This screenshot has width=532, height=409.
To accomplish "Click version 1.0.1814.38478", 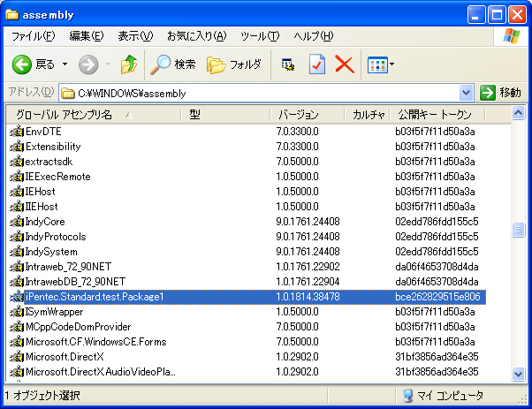I will point(308,297).
